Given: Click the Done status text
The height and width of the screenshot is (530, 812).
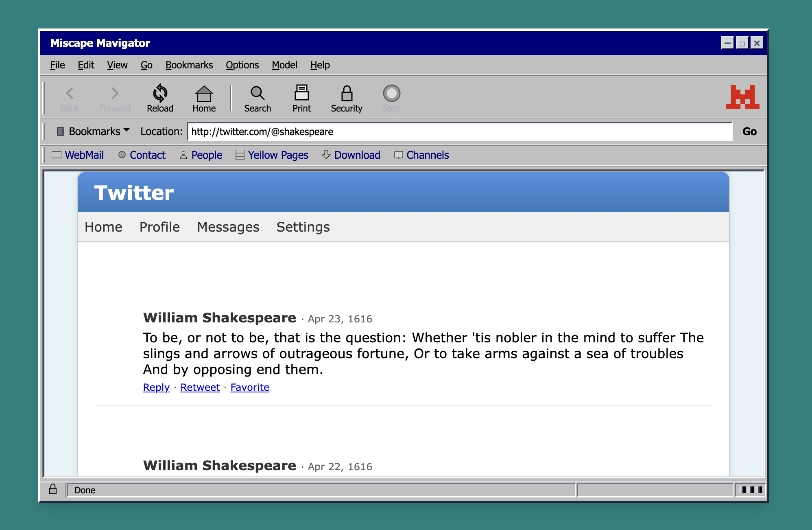Looking at the screenshot, I should tap(85, 490).
